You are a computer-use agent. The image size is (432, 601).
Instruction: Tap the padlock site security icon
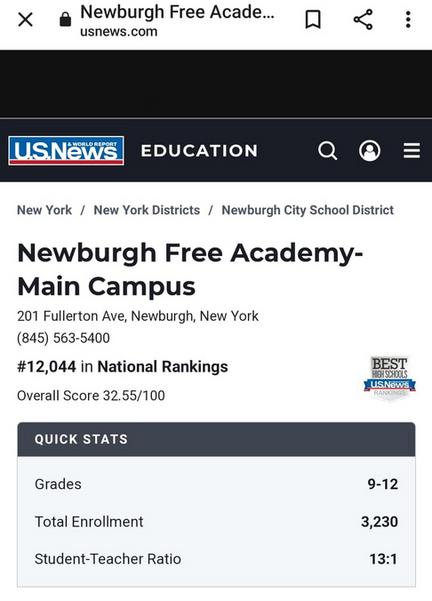coord(65,19)
